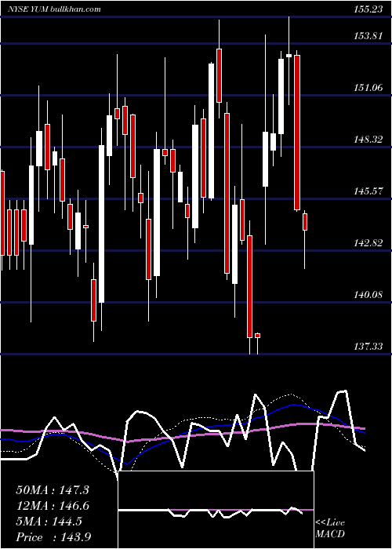Screen dimensions: 392x549
Task: Select the 145.57 price axis label
Action: point(368,191)
